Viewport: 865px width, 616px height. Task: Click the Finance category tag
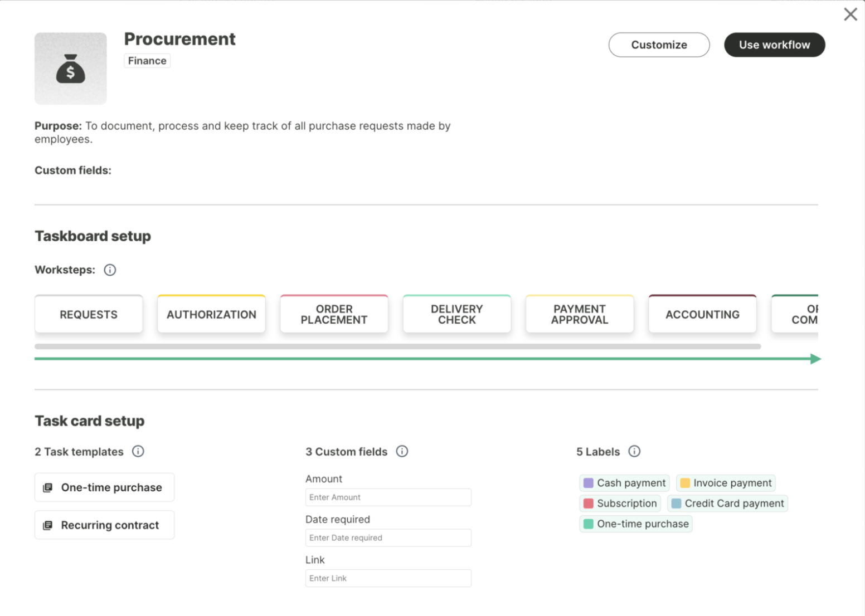[147, 61]
